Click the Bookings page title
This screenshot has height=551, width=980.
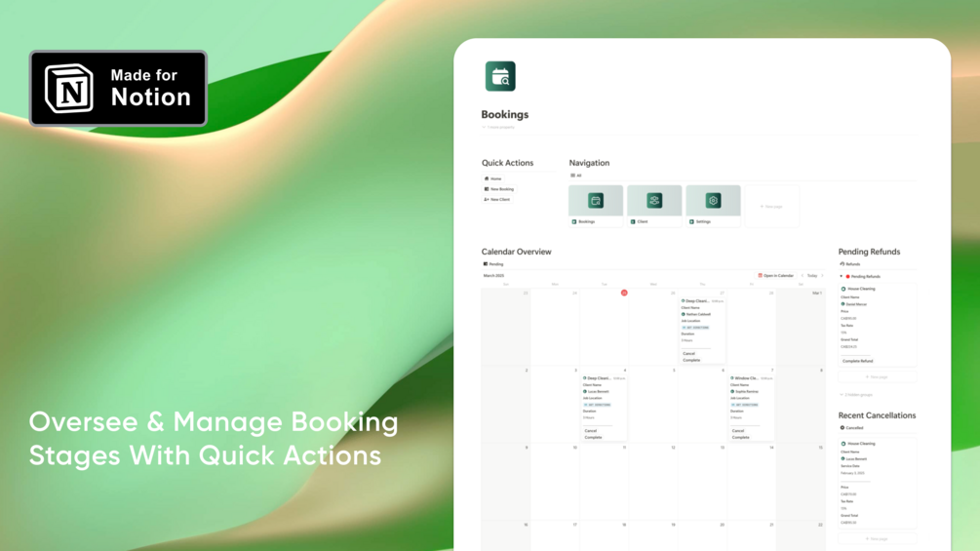[505, 114]
